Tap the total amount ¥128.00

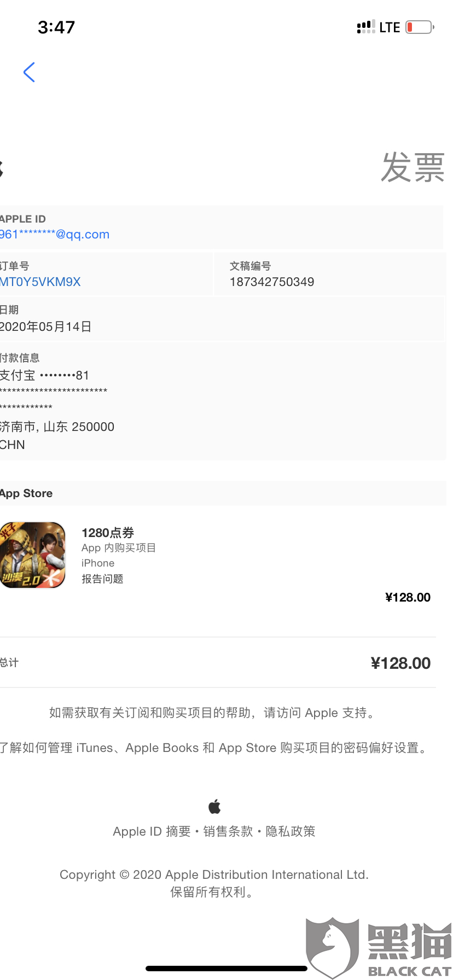point(400,663)
